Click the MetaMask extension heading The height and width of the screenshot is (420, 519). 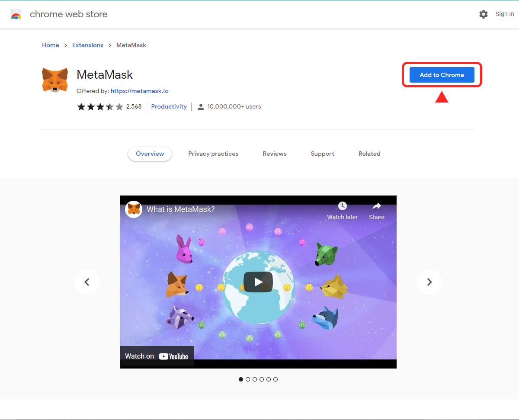105,75
